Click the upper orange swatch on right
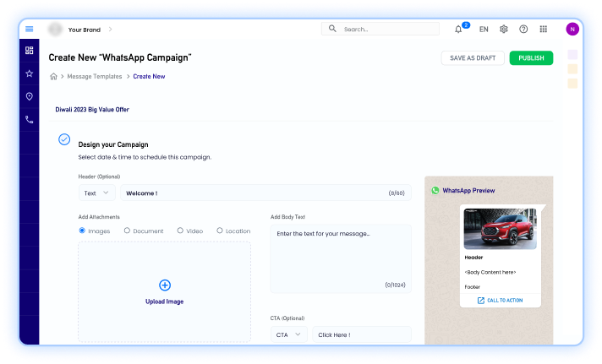This screenshot has width=602, height=364. [572, 69]
